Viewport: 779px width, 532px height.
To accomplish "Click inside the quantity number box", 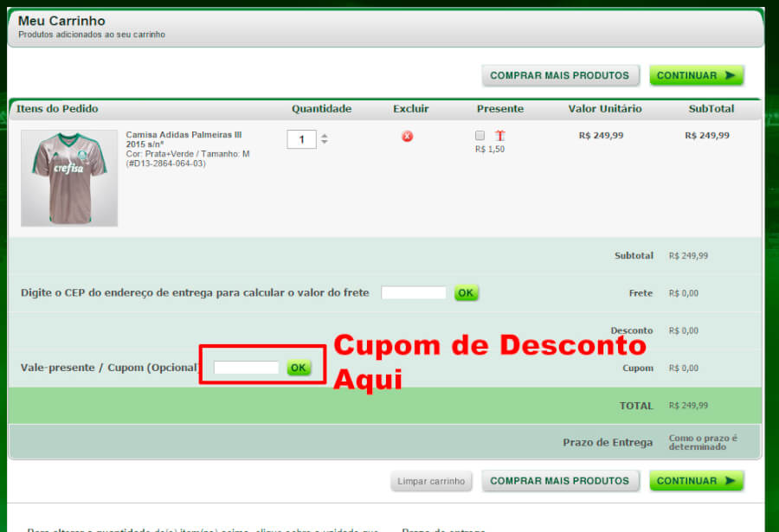I will click(x=301, y=138).
